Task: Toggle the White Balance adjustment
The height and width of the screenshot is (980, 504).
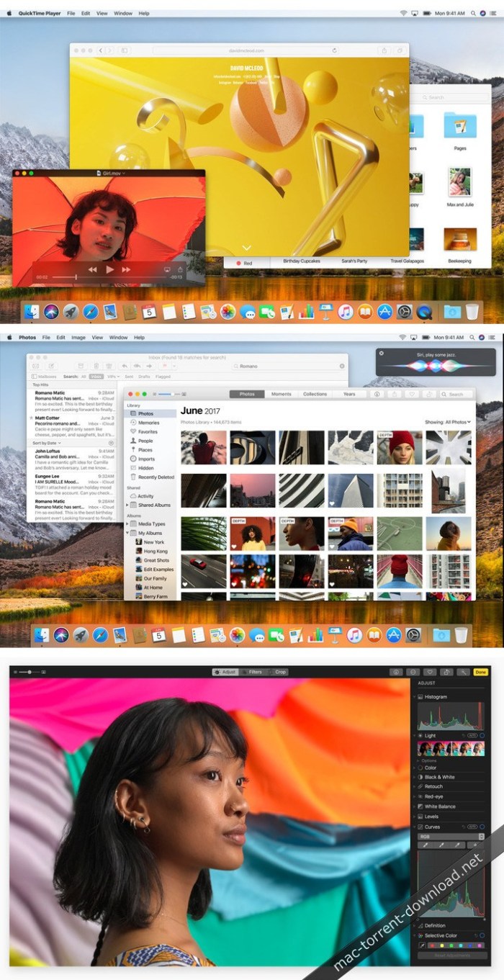Action: click(x=420, y=806)
